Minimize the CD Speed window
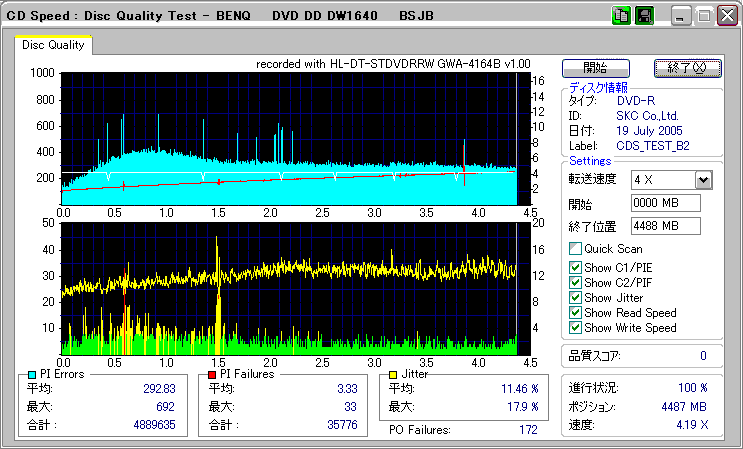743x449 pixels. pyautogui.click(x=681, y=16)
